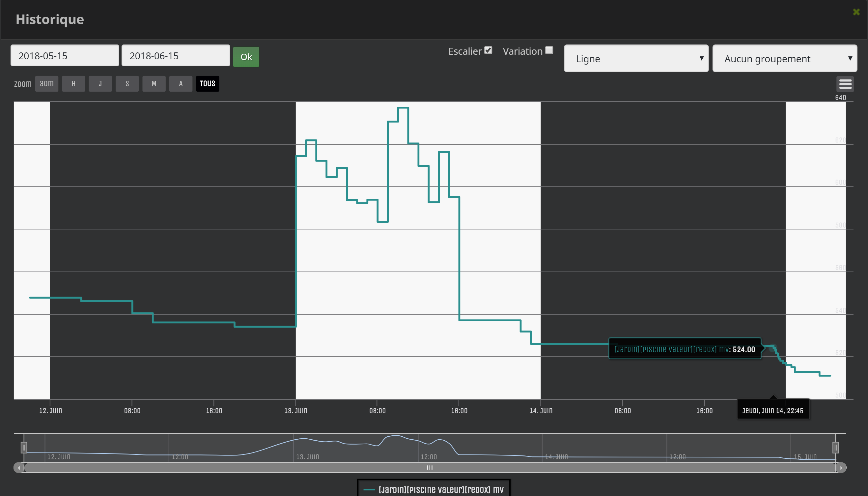Select the H zoom range
Screen dimensions: 868x496
tap(73, 84)
